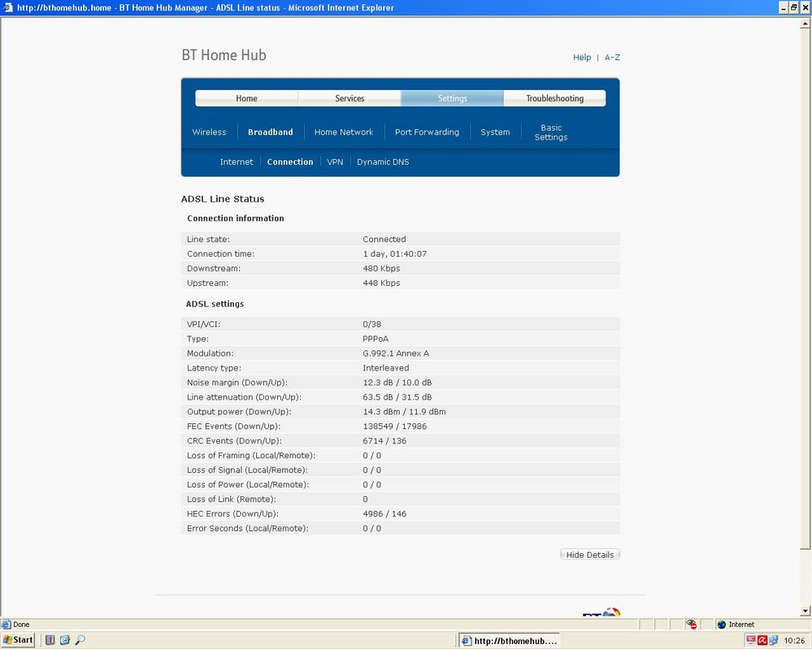This screenshot has height=649, width=812.
Task: Click the network computers tray icon
Action: tap(773, 641)
